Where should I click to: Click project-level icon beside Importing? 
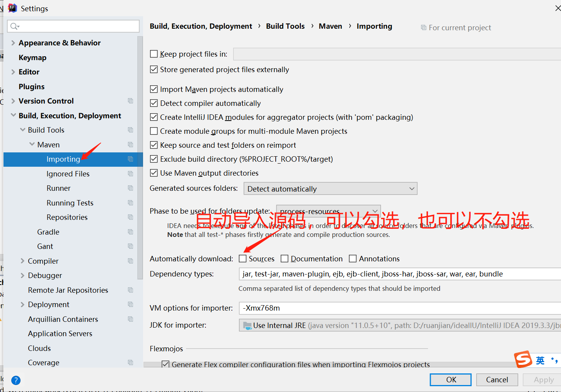[x=130, y=159]
